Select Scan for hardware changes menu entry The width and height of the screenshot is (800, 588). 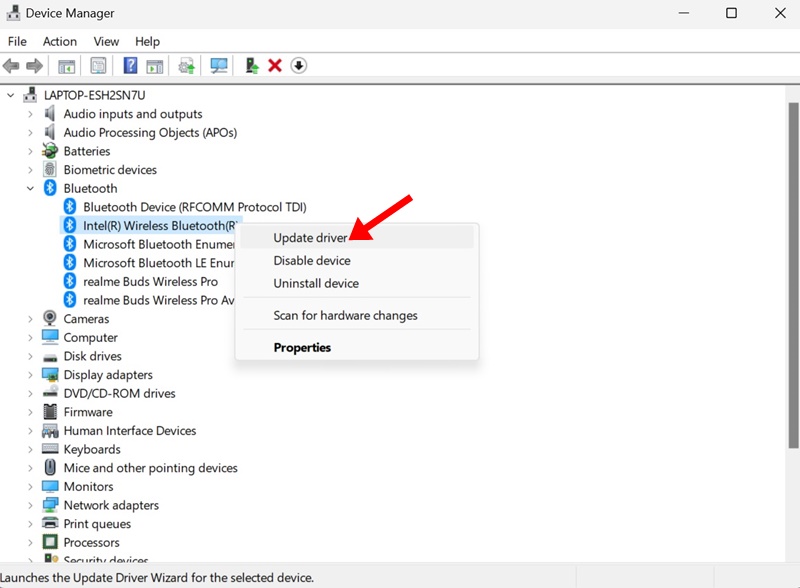(x=357, y=315)
